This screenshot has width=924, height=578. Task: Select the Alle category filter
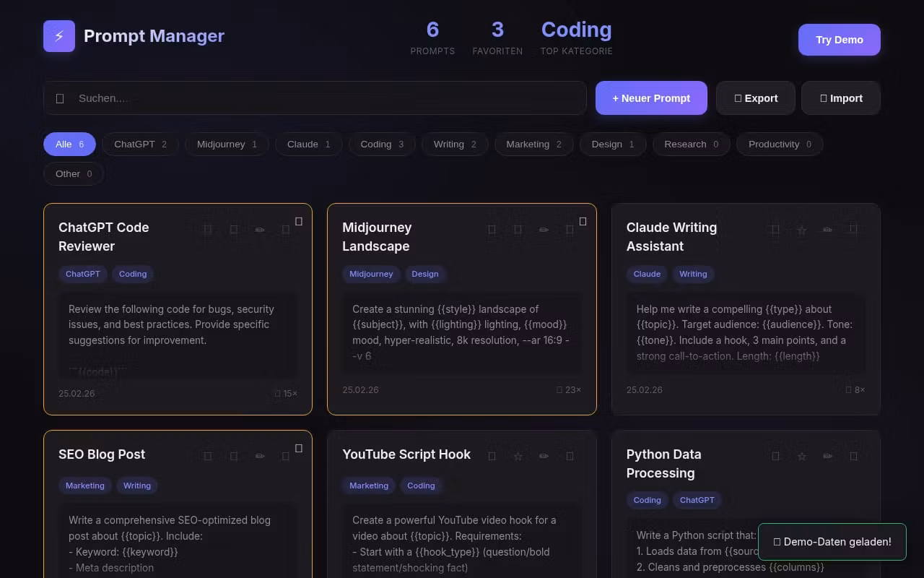point(69,144)
